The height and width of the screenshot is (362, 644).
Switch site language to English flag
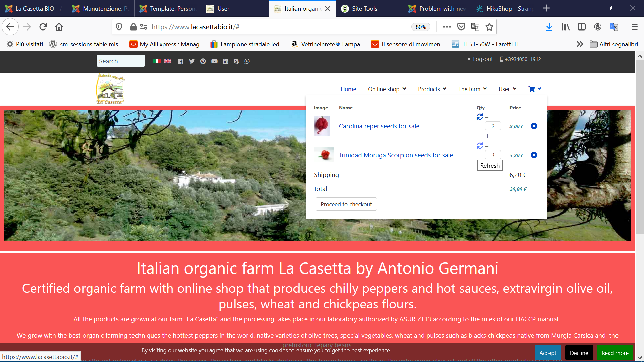[x=168, y=61]
